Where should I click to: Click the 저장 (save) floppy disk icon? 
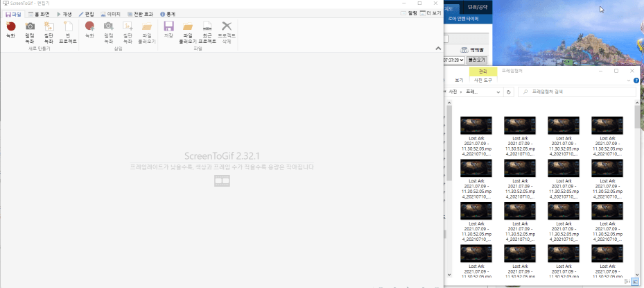coord(168,31)
